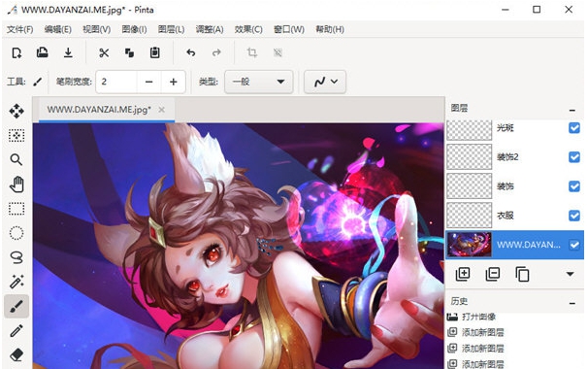The image size is (588, 369).
Task: Redo the undone action
Action: click(x=216, y=52)
